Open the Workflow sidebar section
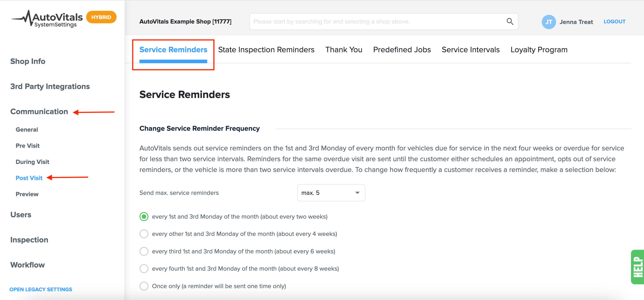Viewport: 644px width, 300px height. coord(28,265)
